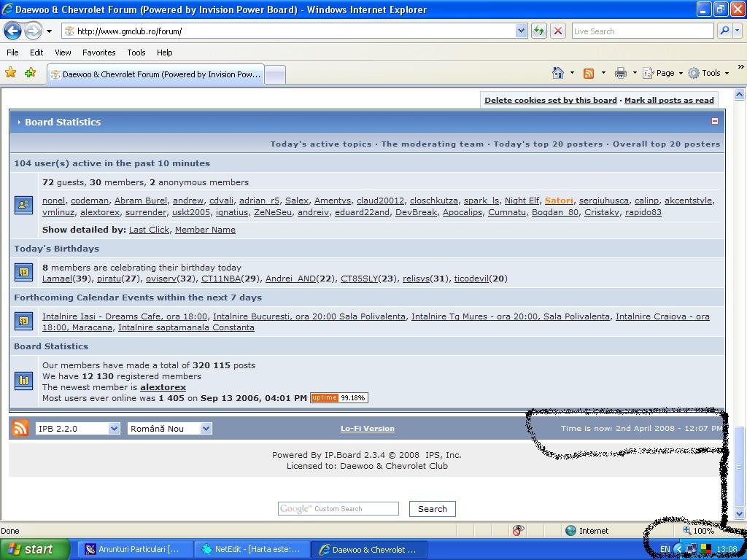Image resolution: width=747 pixels, height=560 pixels.
Task: Open the Page toolbar menu
Action: coord(662,73)
